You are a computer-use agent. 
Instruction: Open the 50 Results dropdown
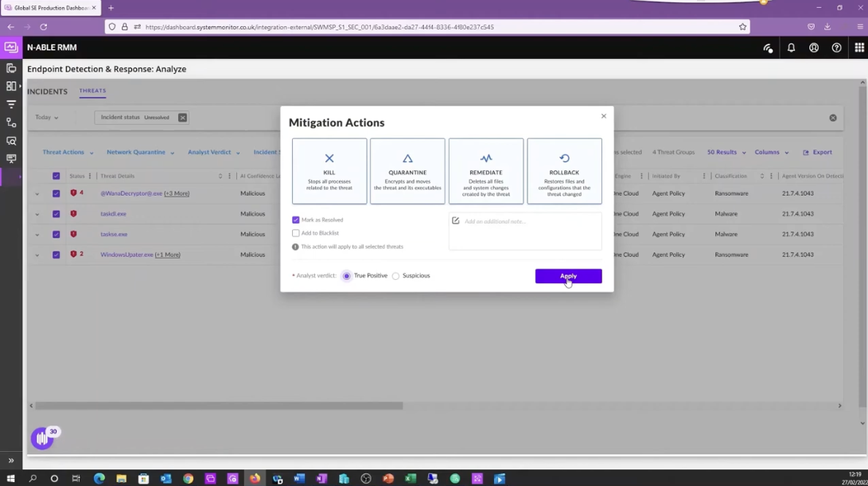click(726, 152)
